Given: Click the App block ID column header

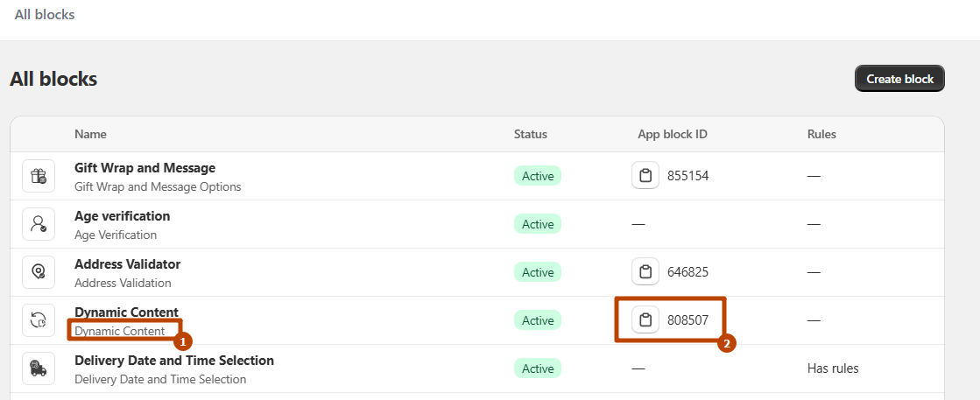Looking at the screenshot, I should click(672, 135).
